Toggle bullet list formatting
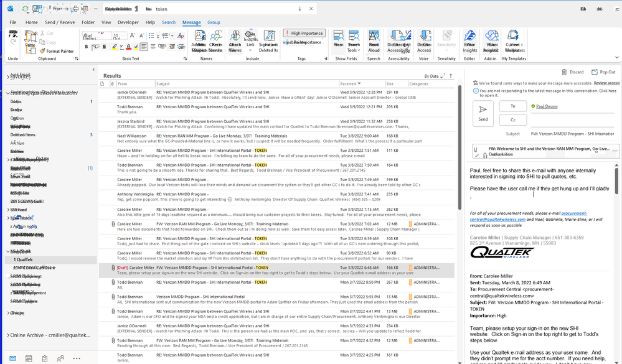 click(x=152, y=35)
